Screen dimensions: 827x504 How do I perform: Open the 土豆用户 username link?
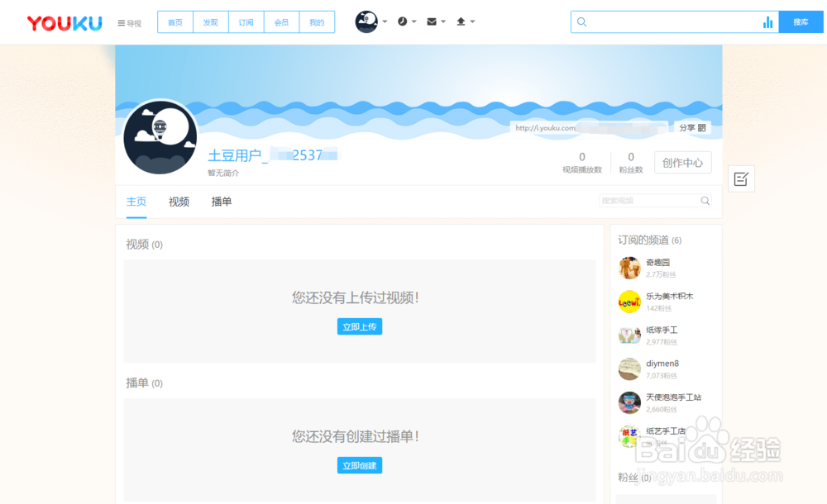click(x=273, y=155)
